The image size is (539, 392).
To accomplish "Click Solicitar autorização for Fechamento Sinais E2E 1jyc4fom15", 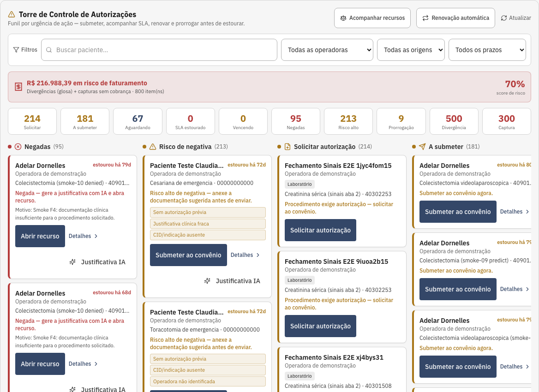I will coord(320,230).
